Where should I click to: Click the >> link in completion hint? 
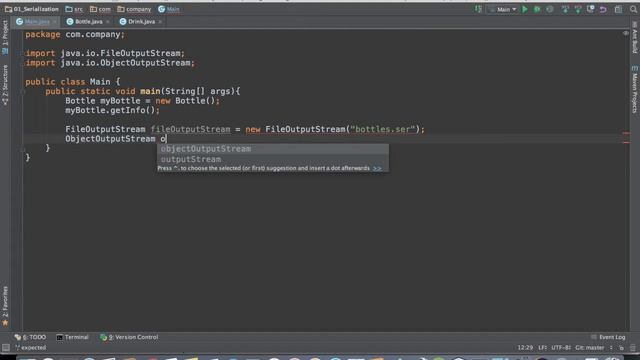click(x=377, y=168)
